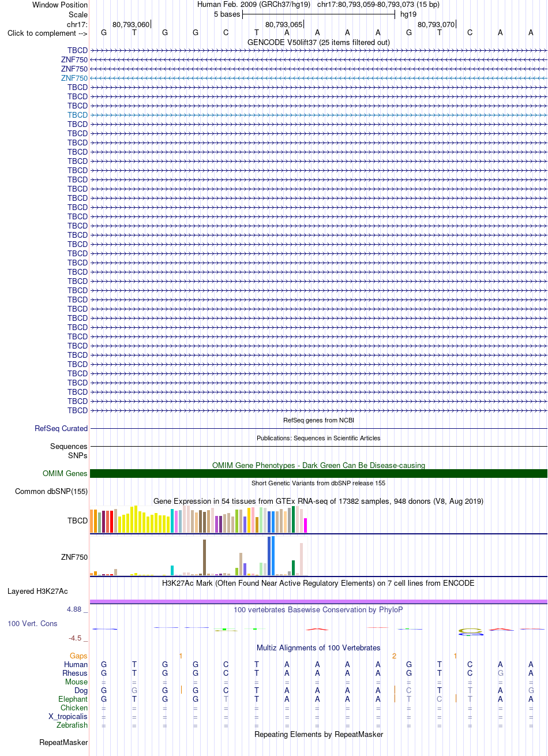Open Multiz Alignments of 100 Vertebrates title

coord(318,648)
